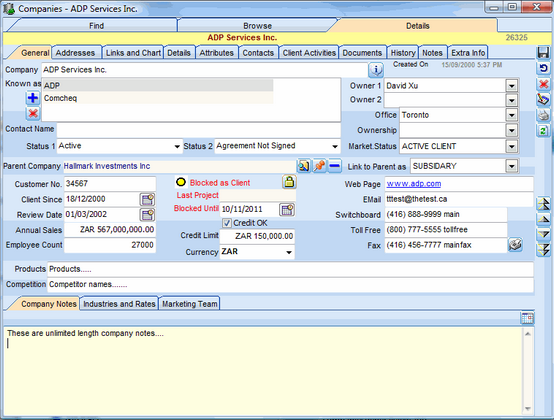Viewport: 554px width, 420px height.
Task: Expand the Status 1 dropdown
Action: point(177,146)
